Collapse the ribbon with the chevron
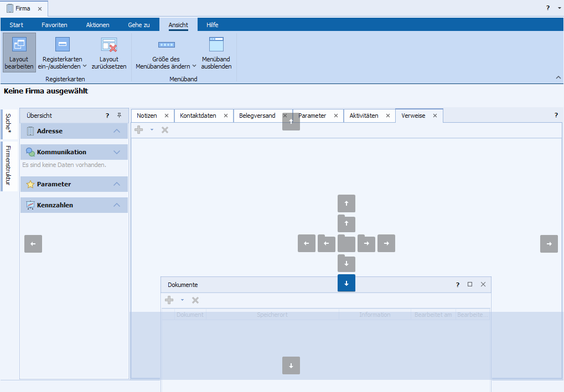The image size is (564, 392). click(x=558, y=78)
